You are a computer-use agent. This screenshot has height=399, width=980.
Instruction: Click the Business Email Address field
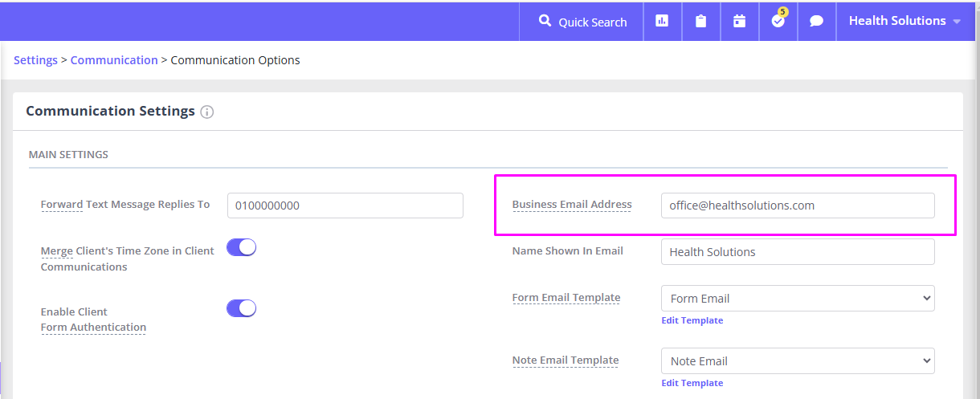click(798, 206)
